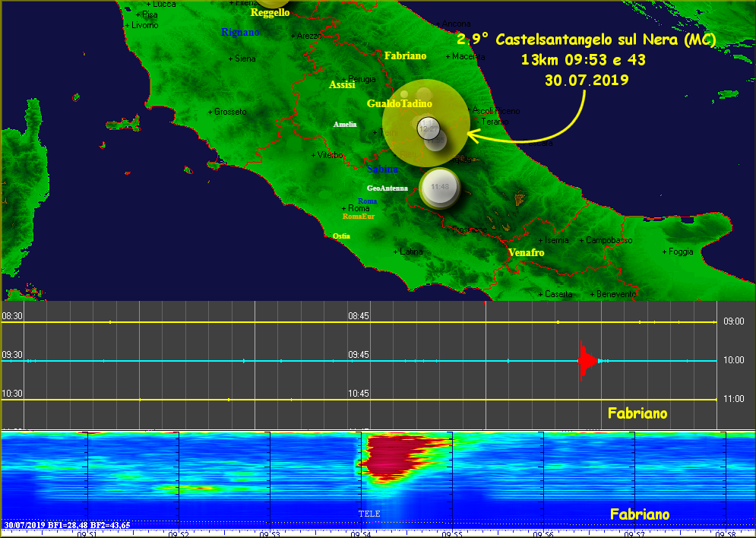Select the GeoAntenna station label
The height and width of the screenshot is (538, 756).
387,188
